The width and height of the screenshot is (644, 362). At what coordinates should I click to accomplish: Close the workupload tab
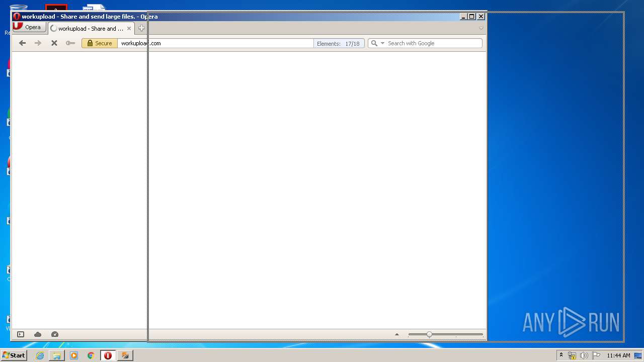tap(129, 29)
